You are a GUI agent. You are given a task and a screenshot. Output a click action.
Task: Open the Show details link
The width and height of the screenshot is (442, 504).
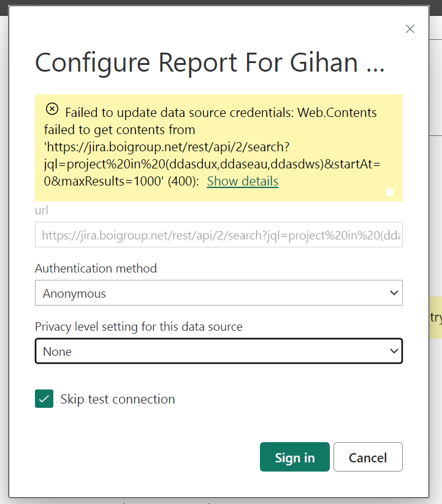pos(243,181)
